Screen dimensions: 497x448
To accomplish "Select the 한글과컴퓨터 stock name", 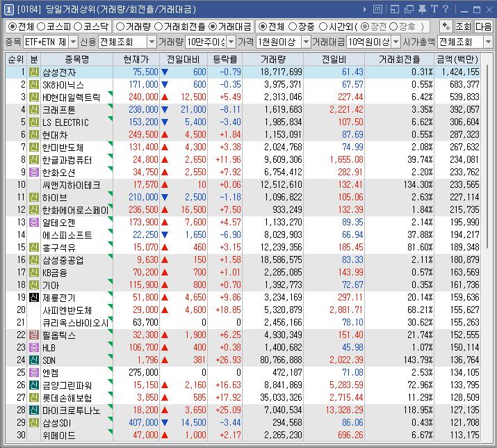I will [67, 160].
